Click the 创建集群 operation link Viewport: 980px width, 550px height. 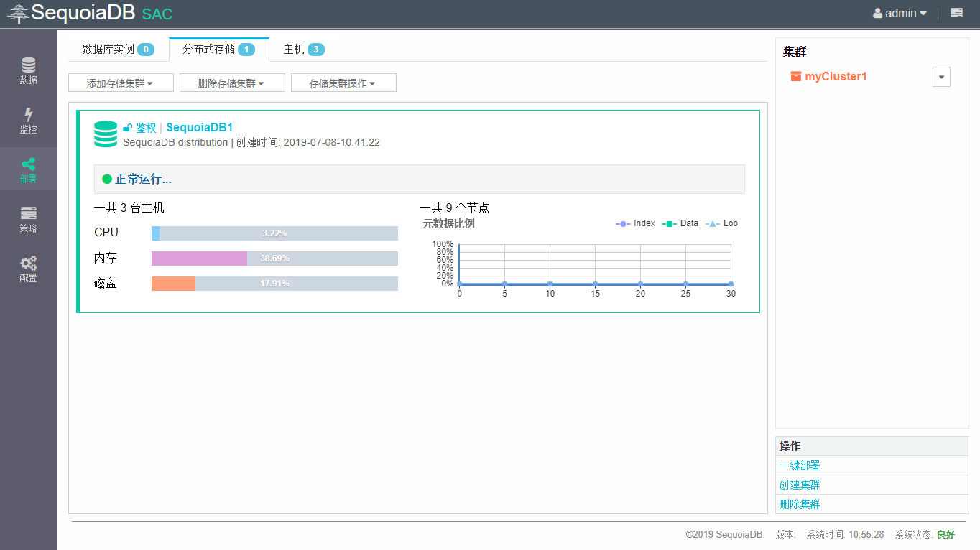pos(800,485)
